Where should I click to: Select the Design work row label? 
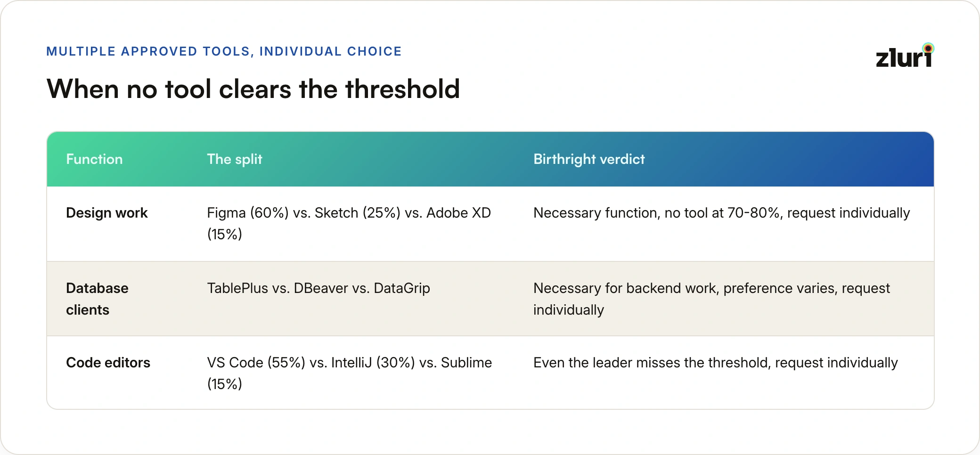[107, 213]
